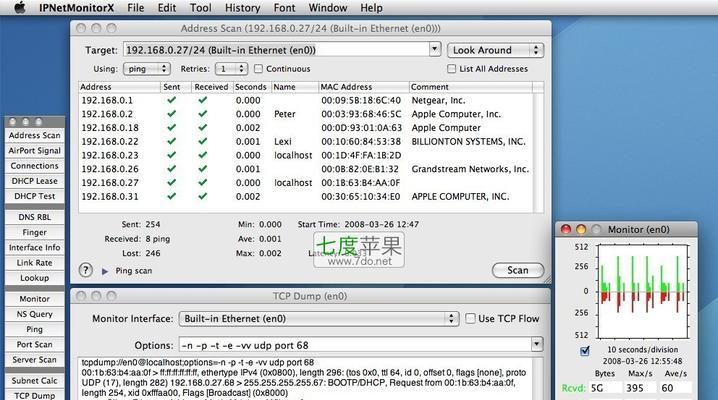Image resolution: width=718 pixels, height=400 pixels.
Task: Open the File menu
Action: point(136,8)
